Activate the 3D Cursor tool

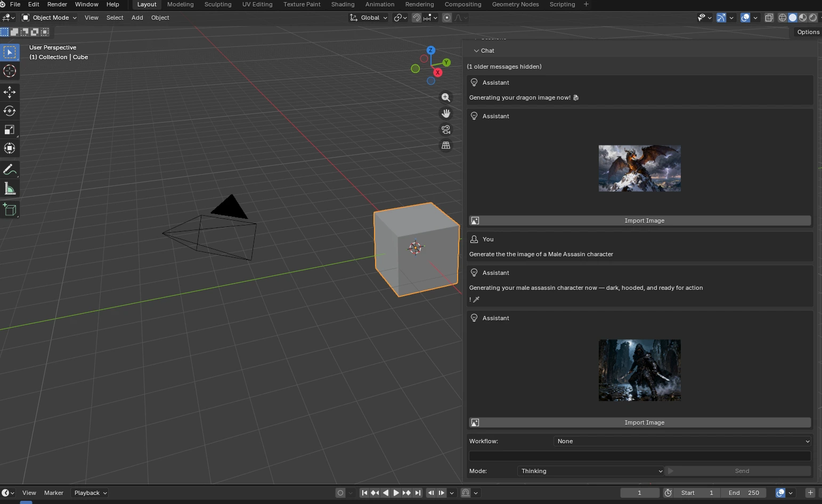[10, 71]
